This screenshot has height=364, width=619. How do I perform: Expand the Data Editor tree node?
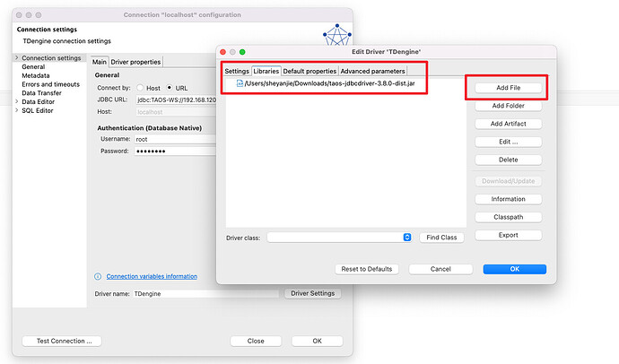coord(16,101)
